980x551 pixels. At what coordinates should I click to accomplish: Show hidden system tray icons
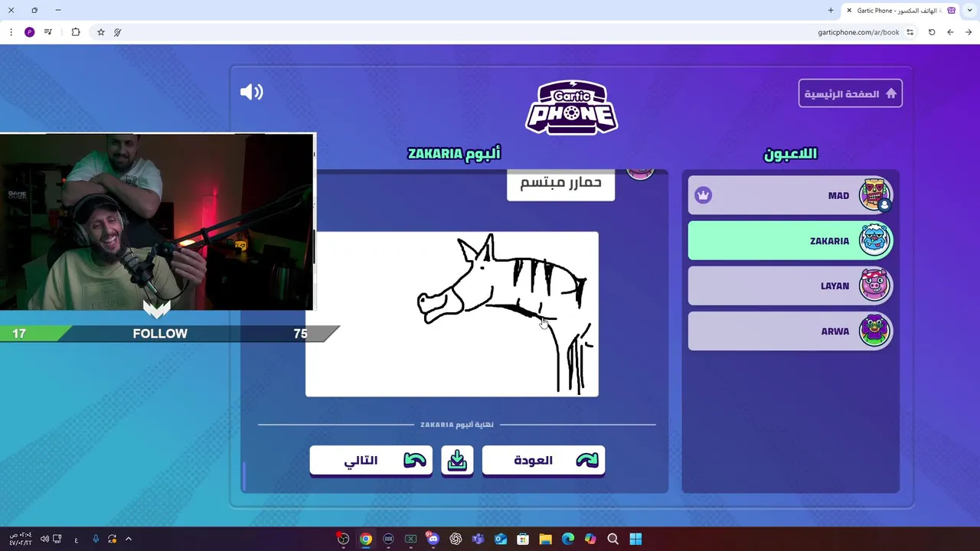point(129,539)
